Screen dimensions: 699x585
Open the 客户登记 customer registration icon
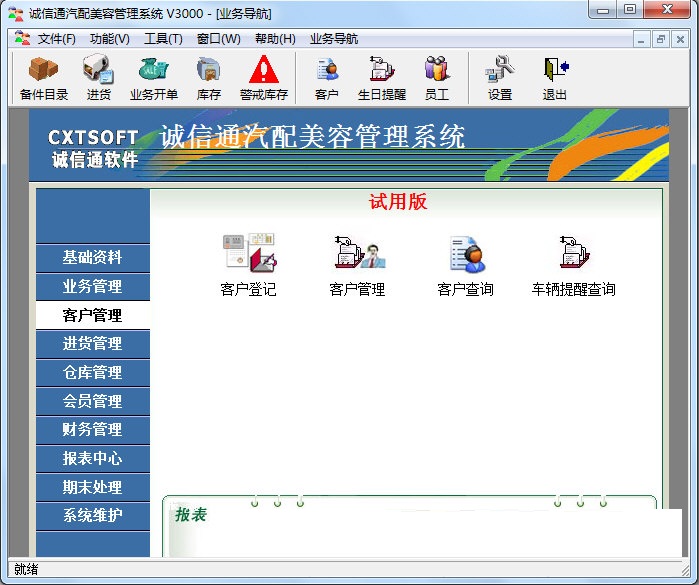tap(248, 265)
